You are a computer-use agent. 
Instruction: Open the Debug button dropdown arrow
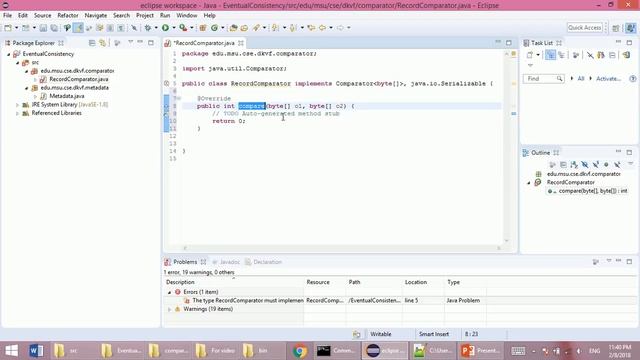pos(156,28)
